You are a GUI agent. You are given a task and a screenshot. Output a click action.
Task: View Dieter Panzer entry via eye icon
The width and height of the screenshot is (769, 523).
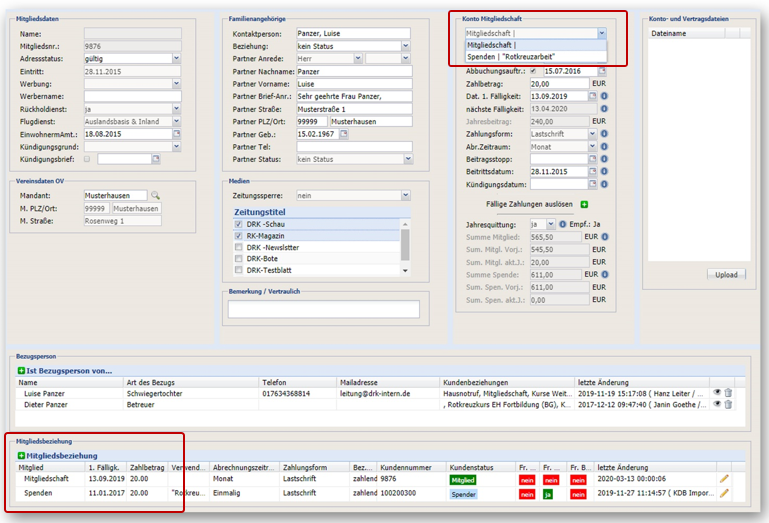(717, 404)
